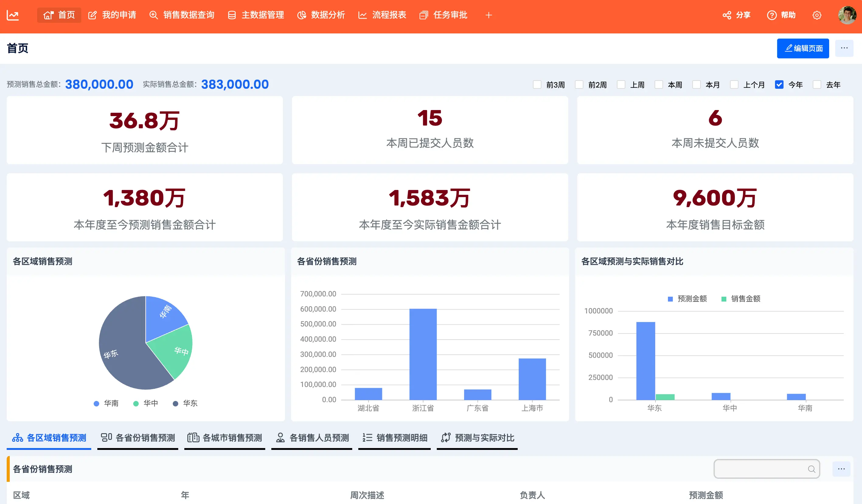Screen dimensions: 862x504
Task: Enable the 前3周 checkbox
Action: (537, 85)
